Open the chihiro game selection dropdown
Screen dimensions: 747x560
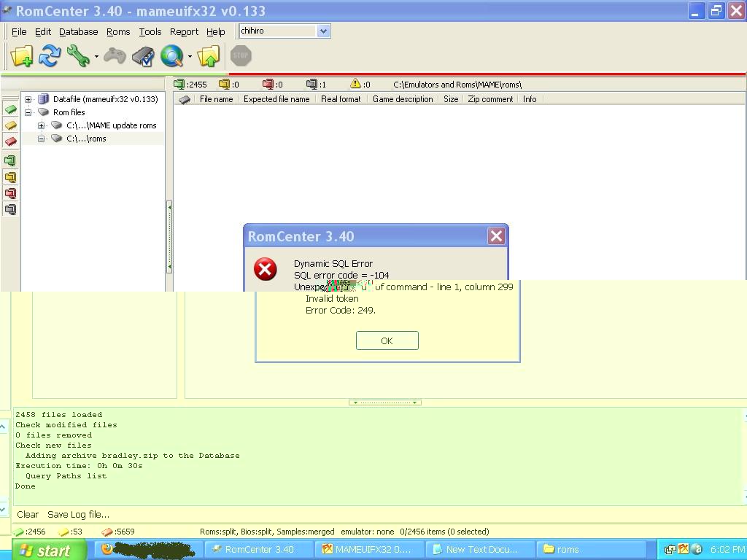click(324, 31)
